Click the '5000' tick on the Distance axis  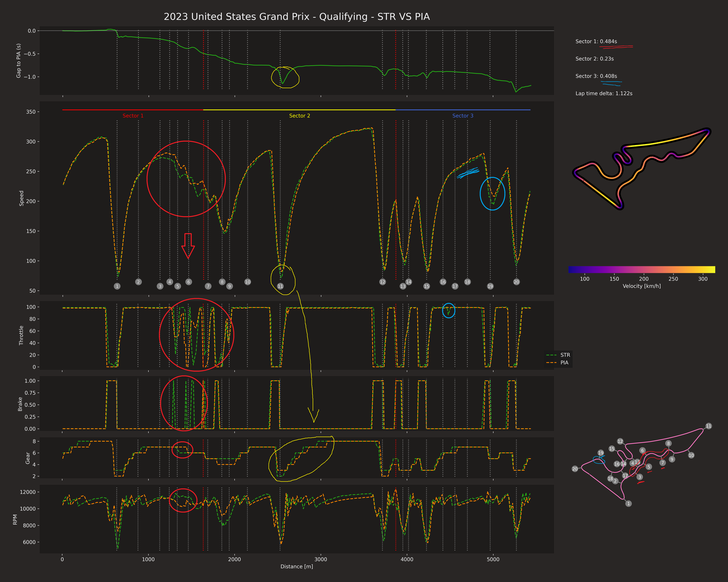[x=493, y=559]
